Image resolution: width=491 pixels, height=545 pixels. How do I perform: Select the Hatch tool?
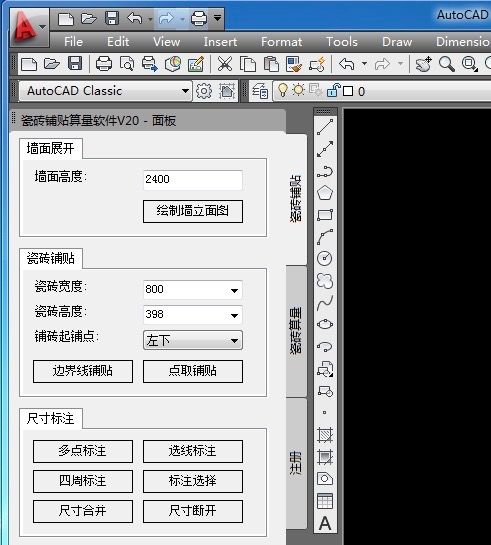[325, 434]
